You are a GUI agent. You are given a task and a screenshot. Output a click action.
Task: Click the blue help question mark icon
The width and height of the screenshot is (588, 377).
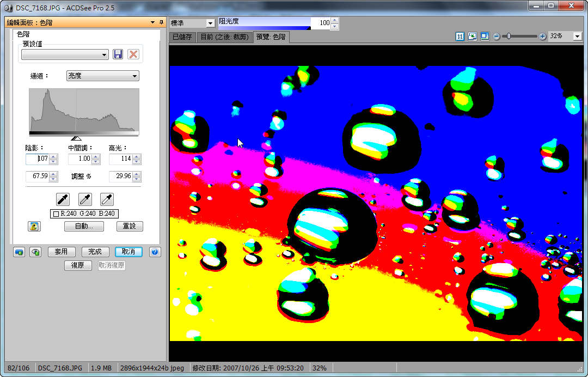coord(155,252)
